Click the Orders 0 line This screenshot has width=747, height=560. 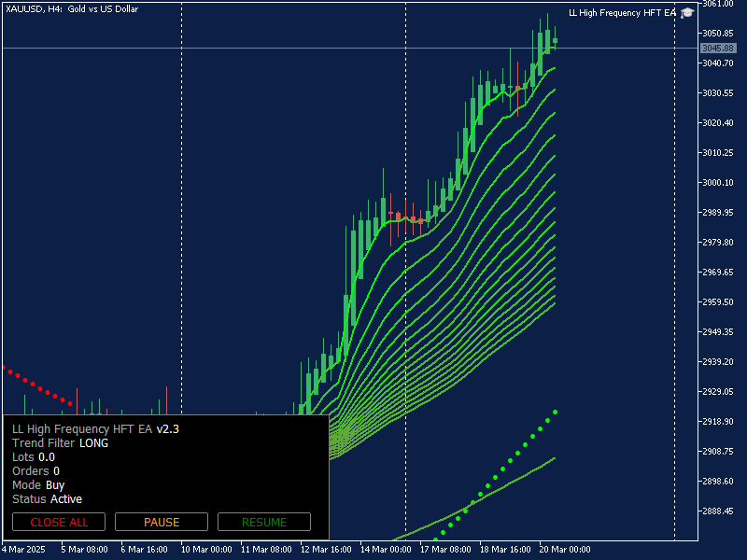[x=35, y=471]
